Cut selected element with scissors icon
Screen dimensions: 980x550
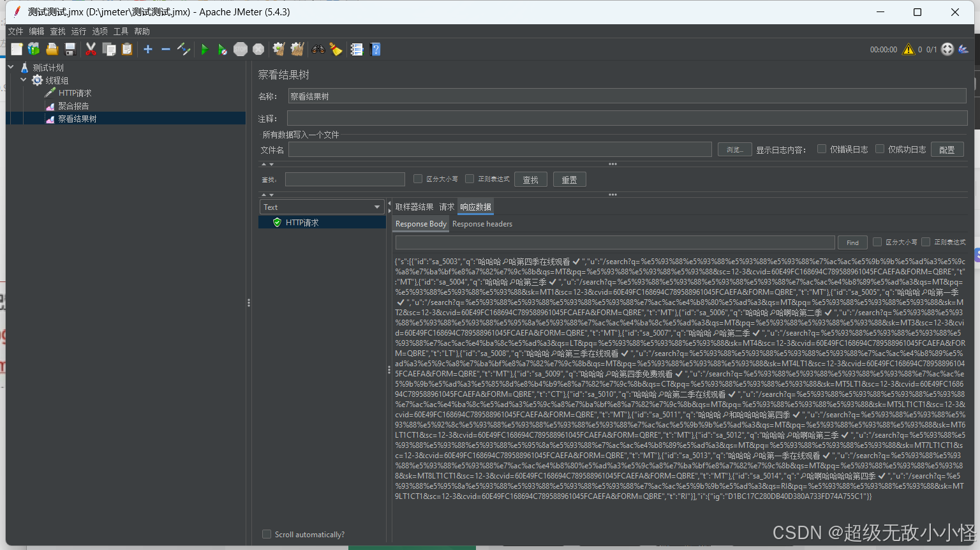91,49
